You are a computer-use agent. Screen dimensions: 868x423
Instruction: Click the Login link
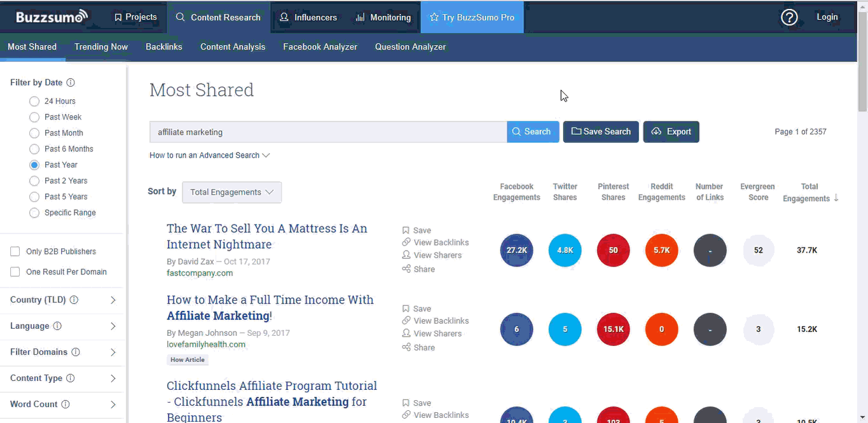(827, 17)
